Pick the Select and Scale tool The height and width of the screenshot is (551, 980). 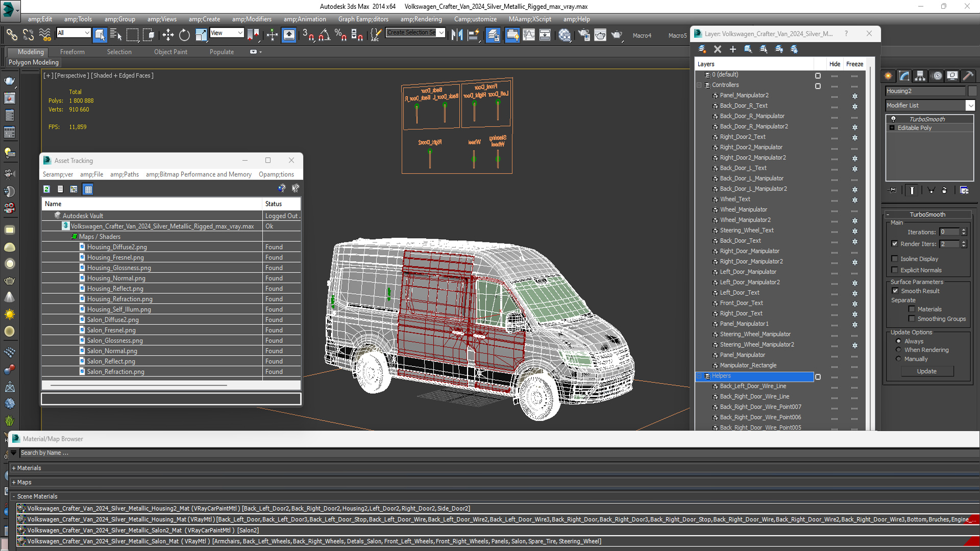201,35
